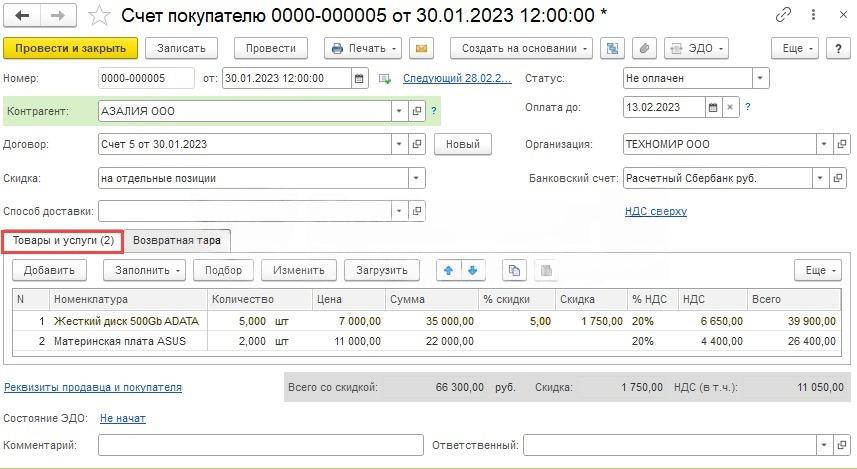This screenshot has height=469, width=857.
Task: Click the recurring invoice schedule icon
Action: (x=385, y=79)
